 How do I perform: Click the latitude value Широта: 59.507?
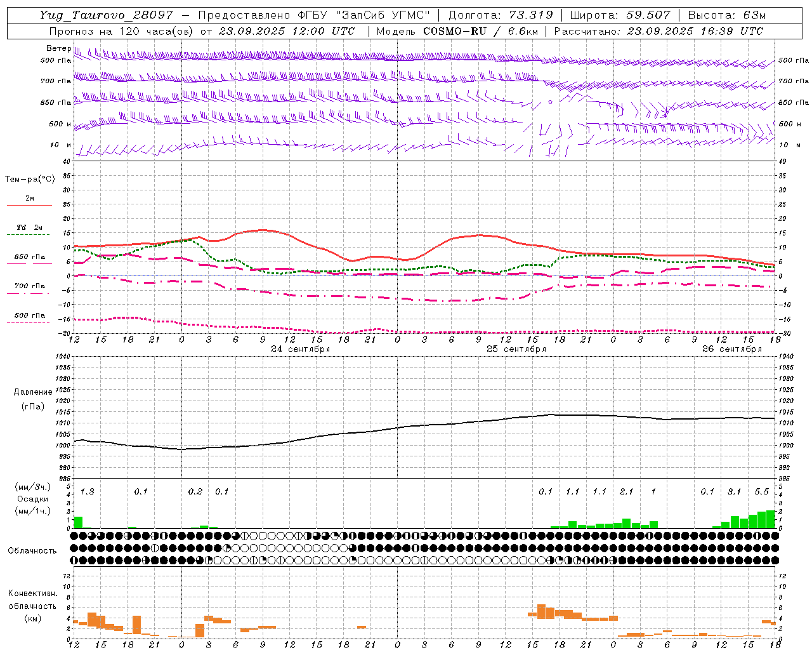620,15
